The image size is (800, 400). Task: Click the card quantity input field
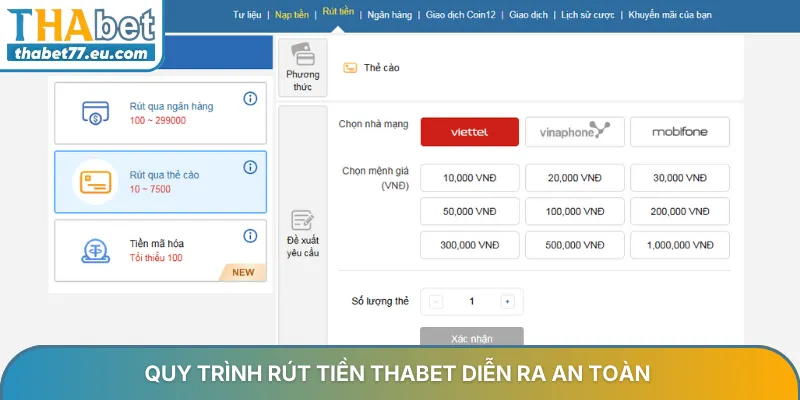471,302
